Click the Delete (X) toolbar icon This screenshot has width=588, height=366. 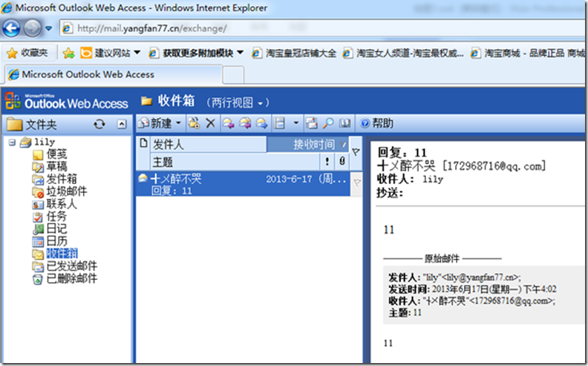coord(210,123)
